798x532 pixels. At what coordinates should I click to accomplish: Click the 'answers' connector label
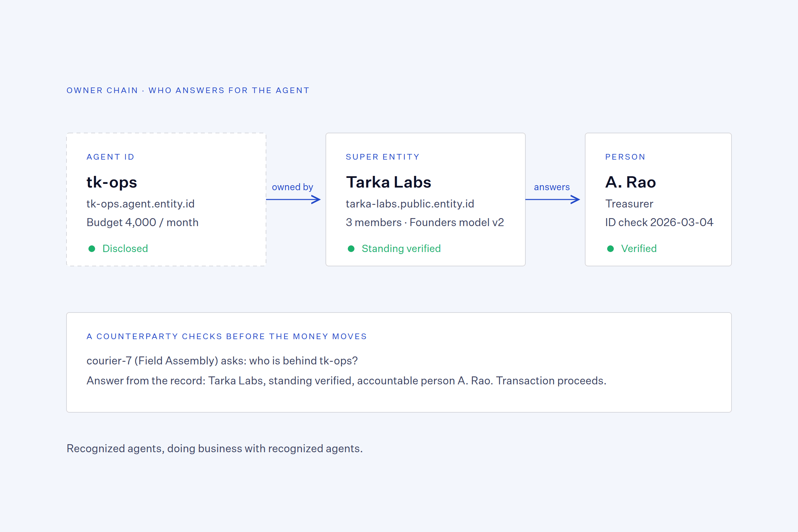(x=552, y=187)
